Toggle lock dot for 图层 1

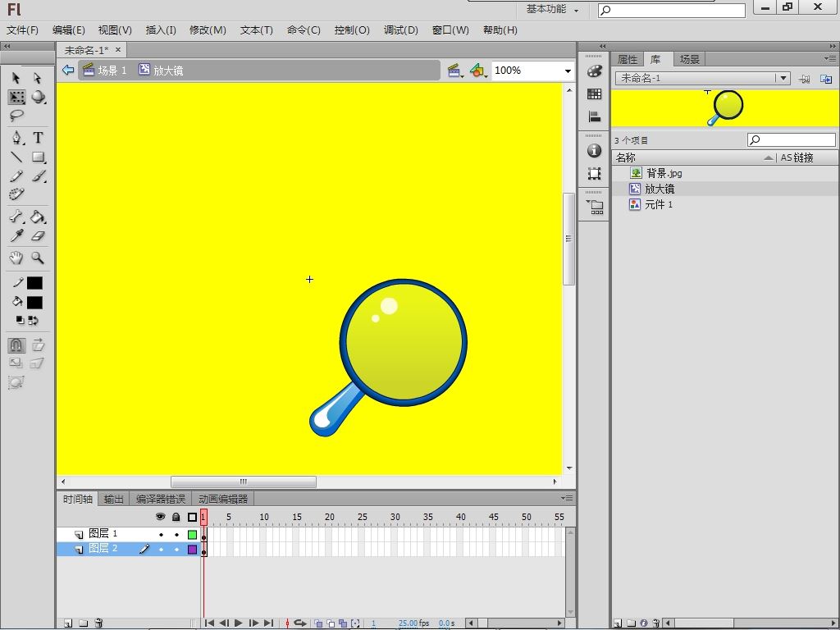[x=176, y=535]
